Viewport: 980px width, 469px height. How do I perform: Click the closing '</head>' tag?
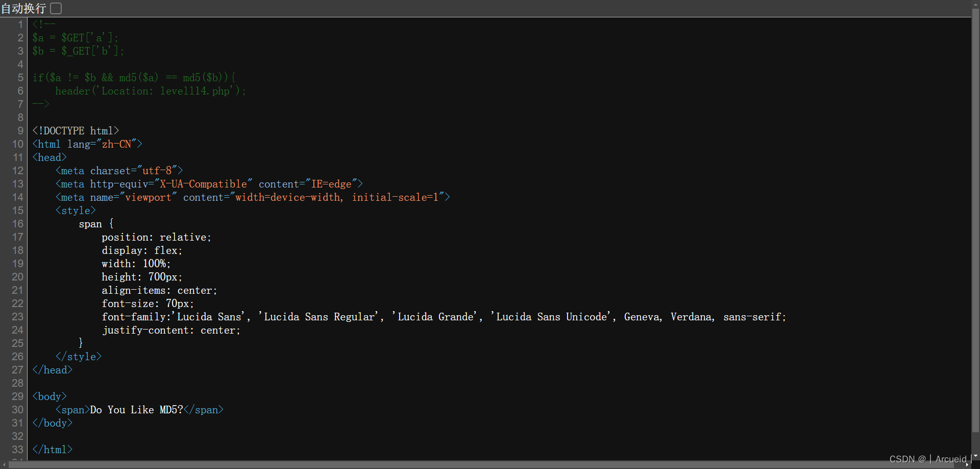click(x=53, y=370)
